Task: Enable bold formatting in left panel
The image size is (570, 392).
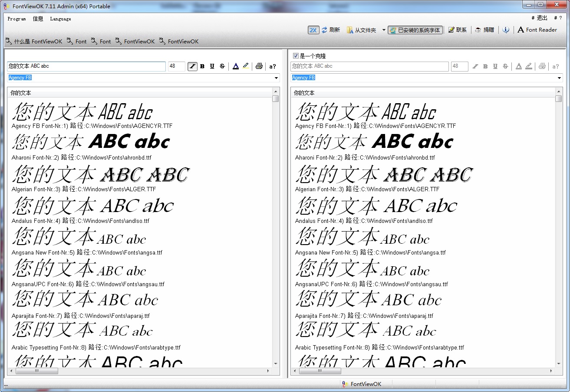Action: click(202, 66)
